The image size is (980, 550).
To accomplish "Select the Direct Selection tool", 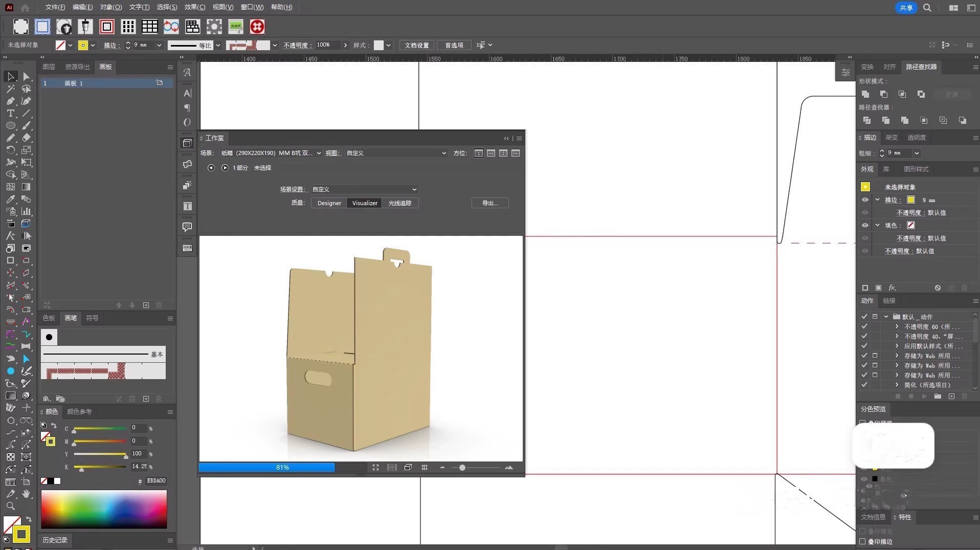I will click(x=27, y=77).
